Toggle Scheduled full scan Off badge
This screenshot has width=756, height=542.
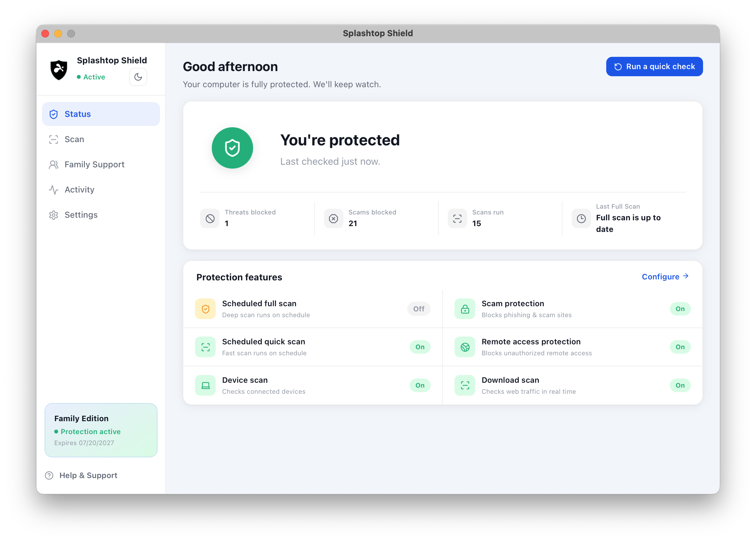pyautogui.click(x=419, y=309)
